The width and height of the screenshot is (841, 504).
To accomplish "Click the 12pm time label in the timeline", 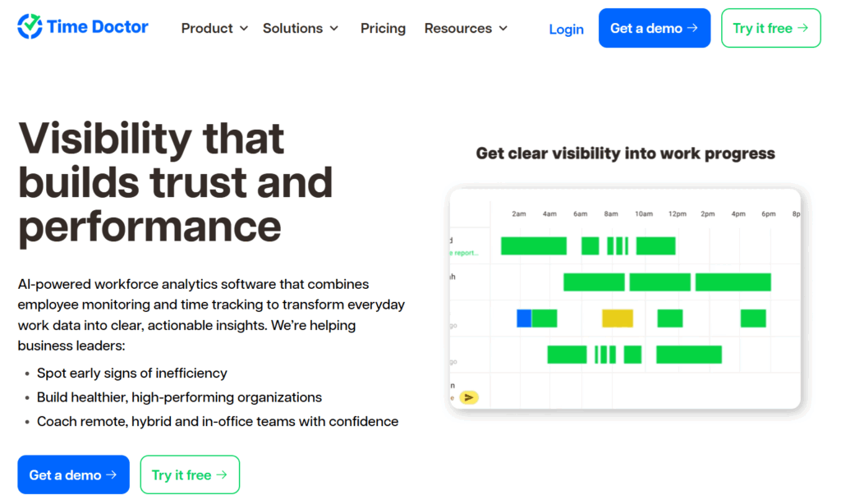I will 677,214.
